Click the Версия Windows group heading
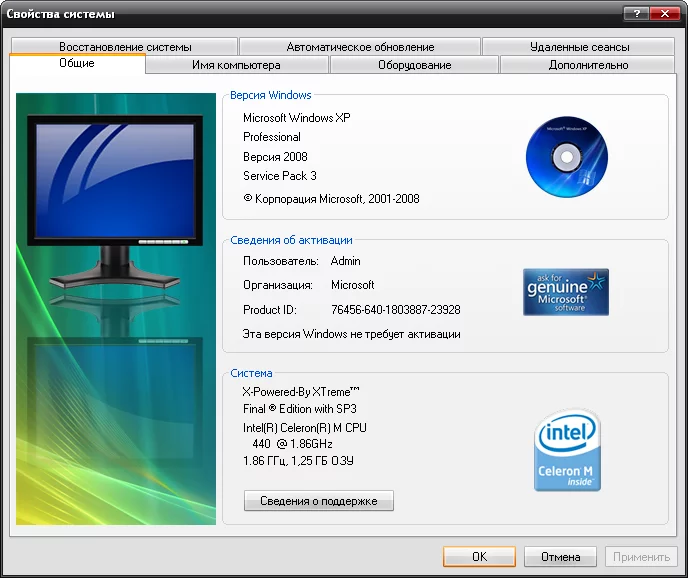This screenshot has width=688, height=578. (271, 95)
